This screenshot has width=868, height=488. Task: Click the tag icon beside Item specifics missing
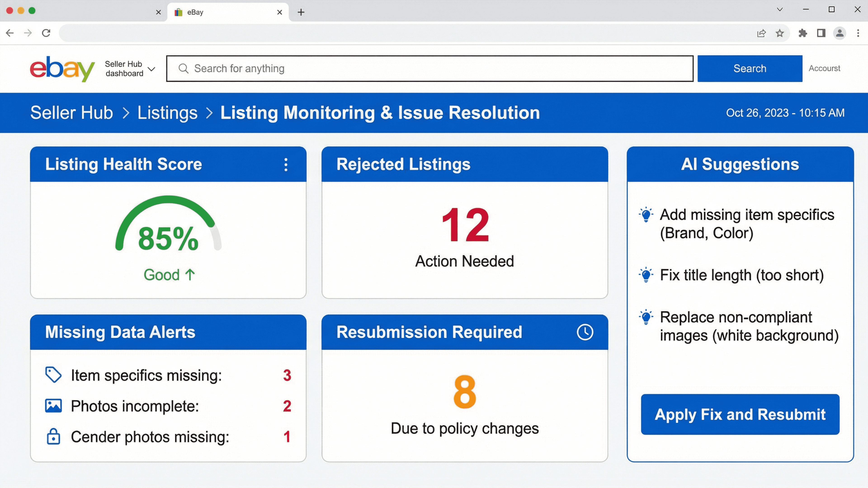(53, 375)
